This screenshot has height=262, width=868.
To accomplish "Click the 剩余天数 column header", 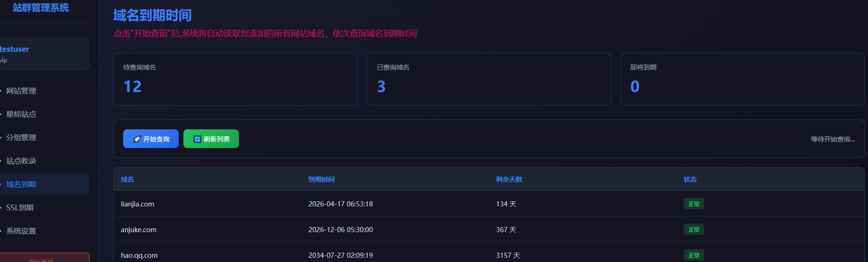I will pos(509,179).
